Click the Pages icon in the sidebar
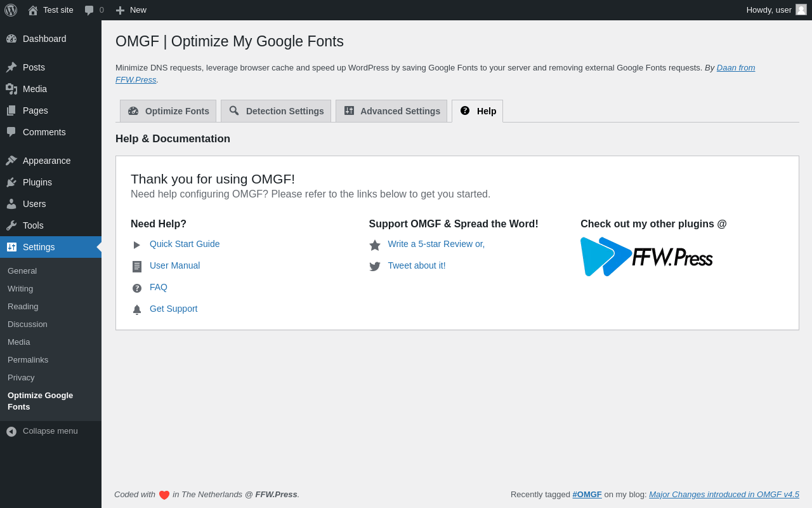 coord(11,110)
